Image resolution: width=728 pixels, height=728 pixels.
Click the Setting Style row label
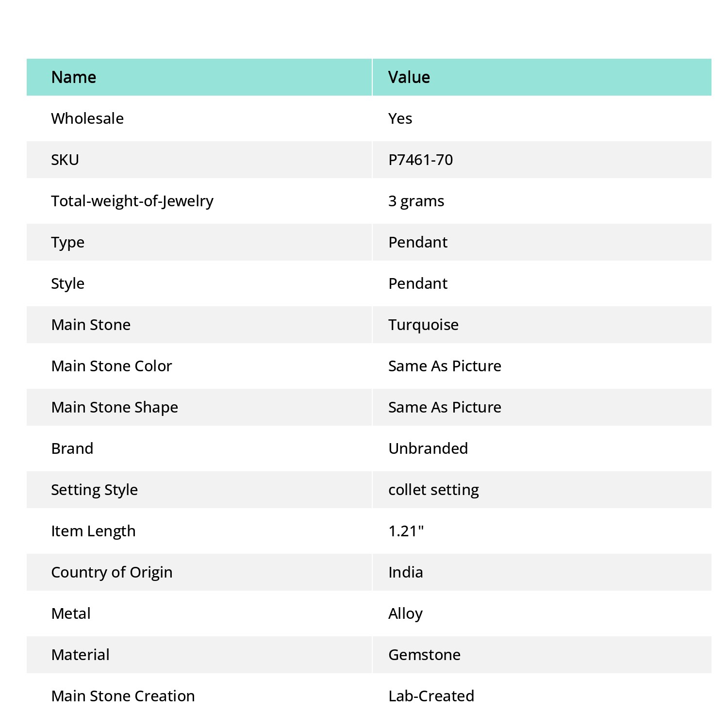click(x=95, y=490)
